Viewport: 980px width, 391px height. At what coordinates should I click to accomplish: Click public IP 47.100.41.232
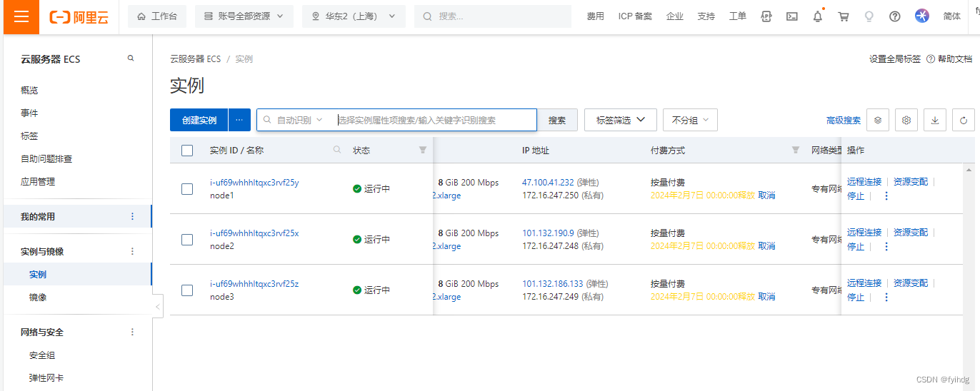click(548, 182)
